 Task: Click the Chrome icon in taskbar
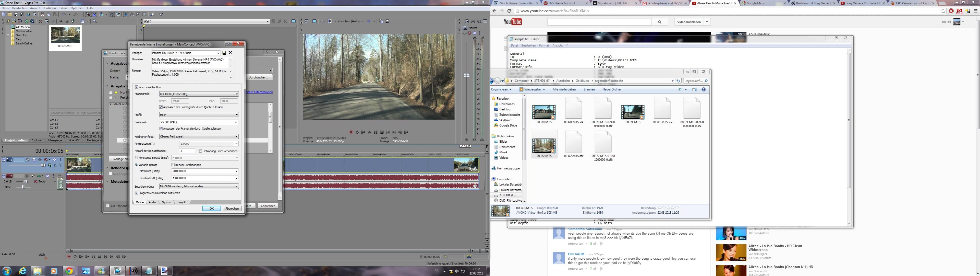coord(69,271)
